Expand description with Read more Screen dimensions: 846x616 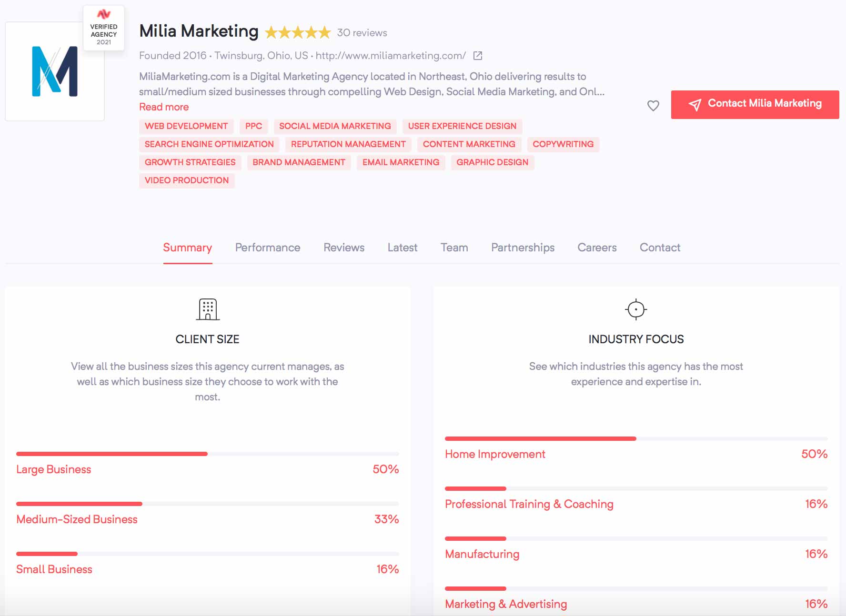click(164, 107)
